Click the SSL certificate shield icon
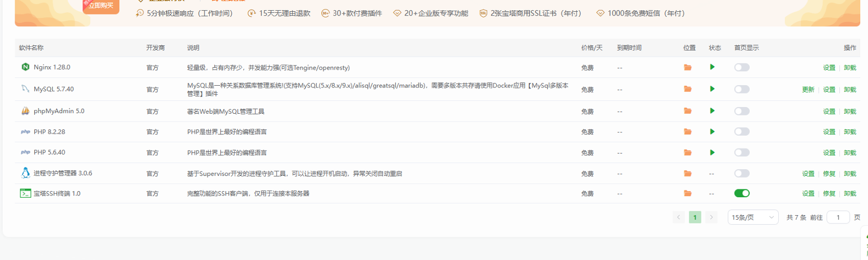The image size is (868, 260). (x=483, y=13)
